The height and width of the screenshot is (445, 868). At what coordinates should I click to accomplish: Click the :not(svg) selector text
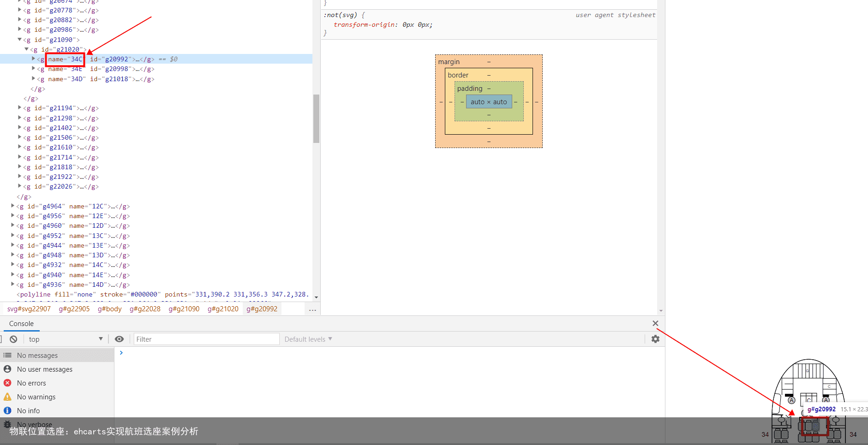click(x=341, y=15)
